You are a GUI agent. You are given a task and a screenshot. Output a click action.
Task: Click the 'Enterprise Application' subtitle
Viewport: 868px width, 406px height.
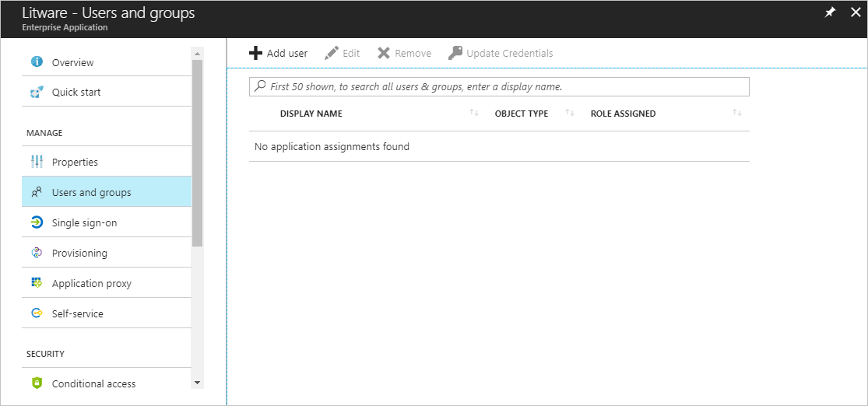click(x=65, y=27)
